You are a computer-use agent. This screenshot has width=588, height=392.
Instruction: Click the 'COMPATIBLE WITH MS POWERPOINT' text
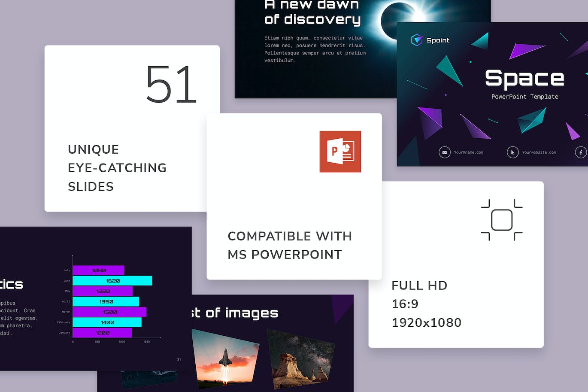pyautogui.click(x=290, y=245)
